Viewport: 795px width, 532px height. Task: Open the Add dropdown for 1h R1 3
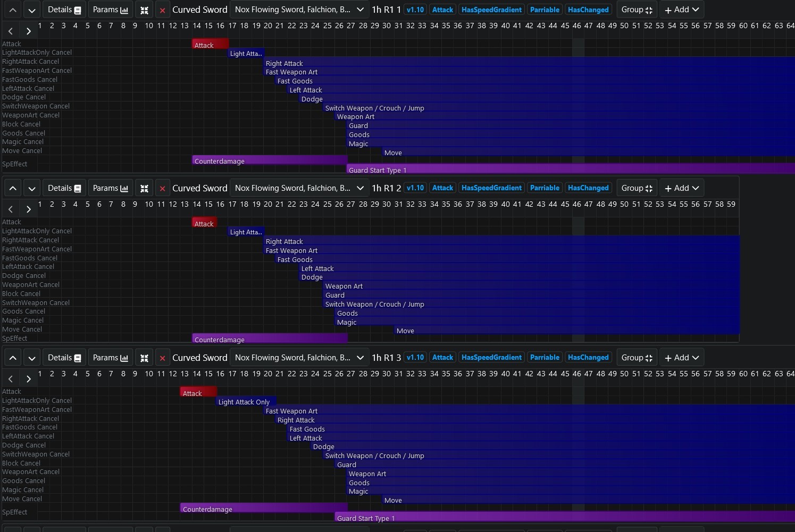682,358
